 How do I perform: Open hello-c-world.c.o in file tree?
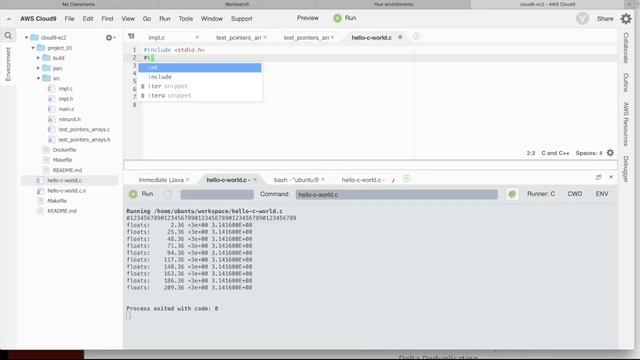[67, 191]
